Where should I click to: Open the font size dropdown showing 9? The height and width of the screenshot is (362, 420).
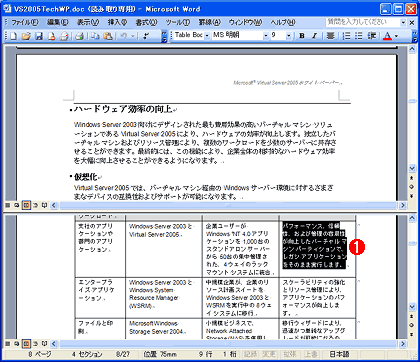coord(289,36)
